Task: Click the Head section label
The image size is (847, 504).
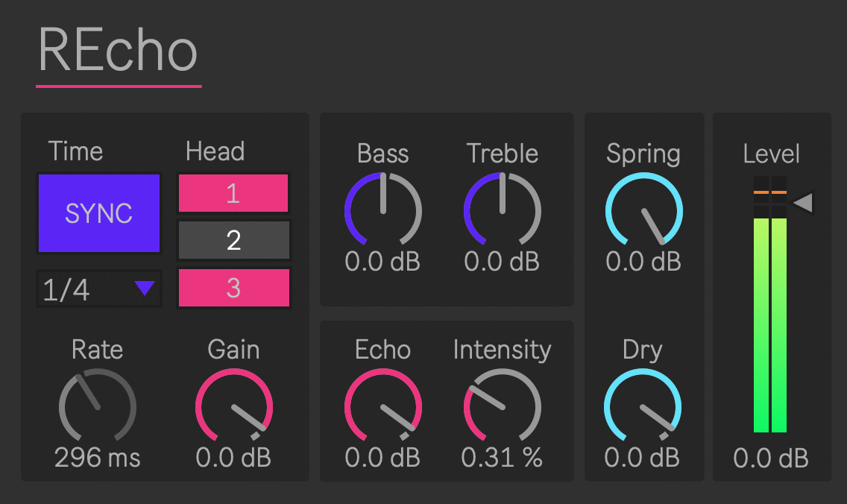Action: tap(215, 151)
